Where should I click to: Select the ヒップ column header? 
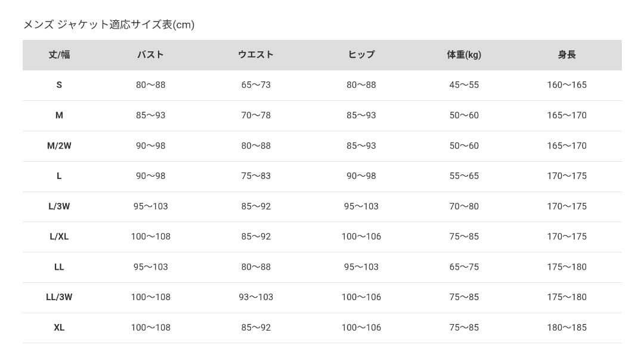(361, 55)
